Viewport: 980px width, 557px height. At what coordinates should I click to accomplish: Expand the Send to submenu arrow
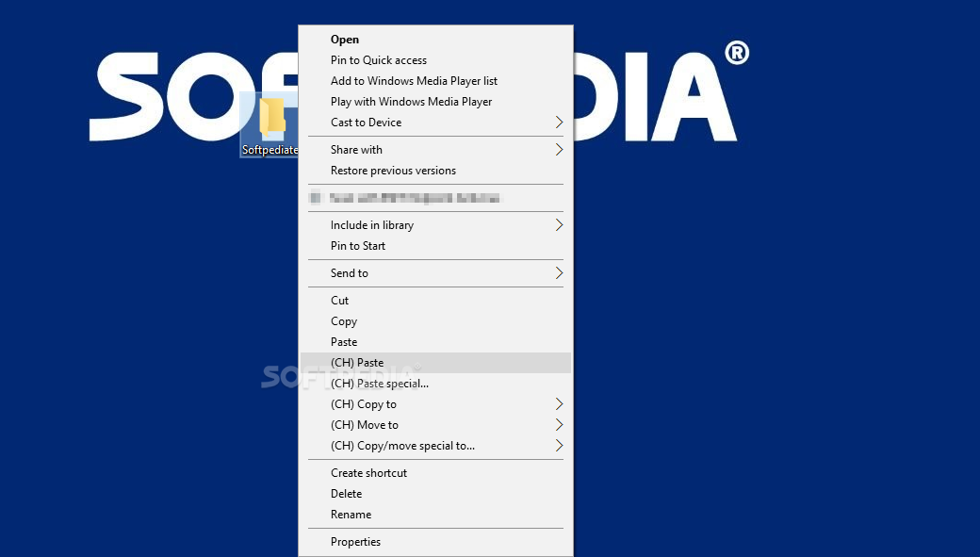[559, 273]
